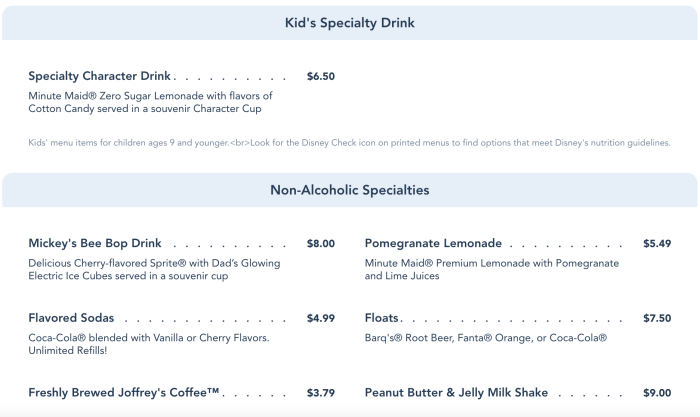Click the $7.50 Floats price
700x417 pixels.
pos(657,318)
